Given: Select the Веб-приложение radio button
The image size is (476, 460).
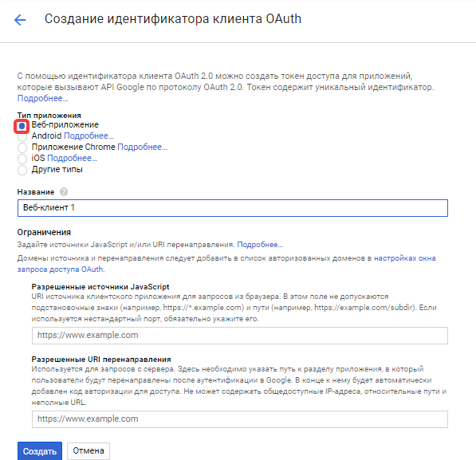Looking at the screenshot, I should tap(22, 126).
